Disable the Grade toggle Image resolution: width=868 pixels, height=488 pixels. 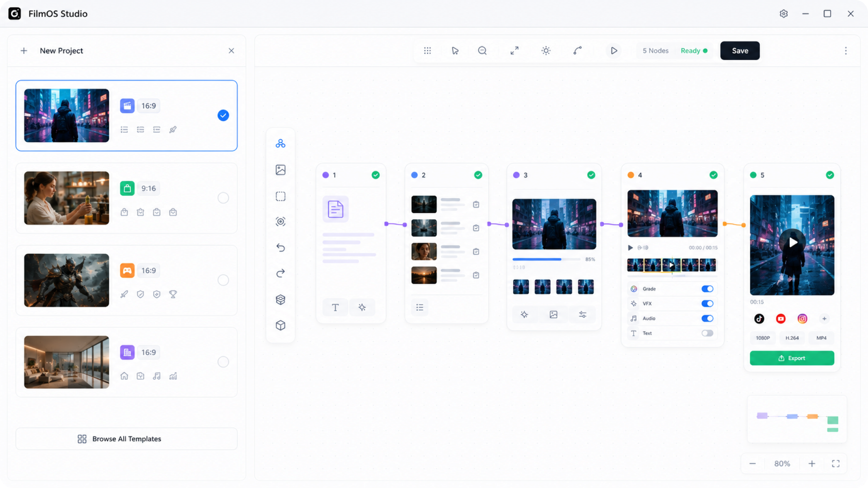tap(707, 289)
